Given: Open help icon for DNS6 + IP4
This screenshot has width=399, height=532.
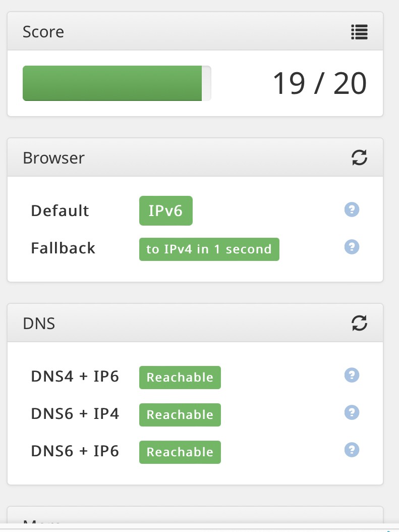Looking at the screenshot, I should (352, 412).
